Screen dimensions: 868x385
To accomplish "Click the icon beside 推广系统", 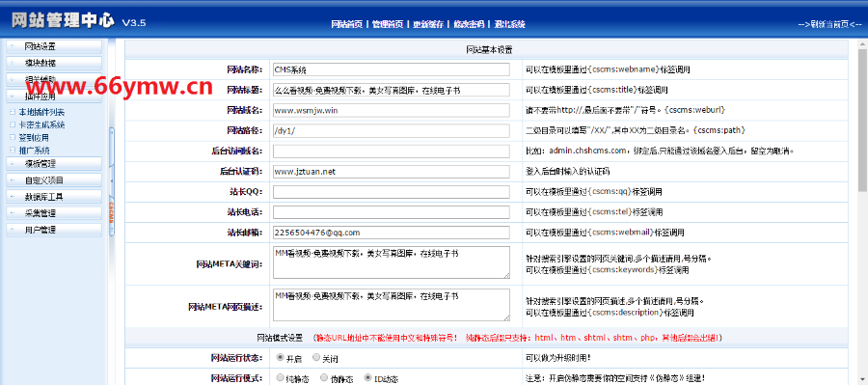I will (13, 151).
